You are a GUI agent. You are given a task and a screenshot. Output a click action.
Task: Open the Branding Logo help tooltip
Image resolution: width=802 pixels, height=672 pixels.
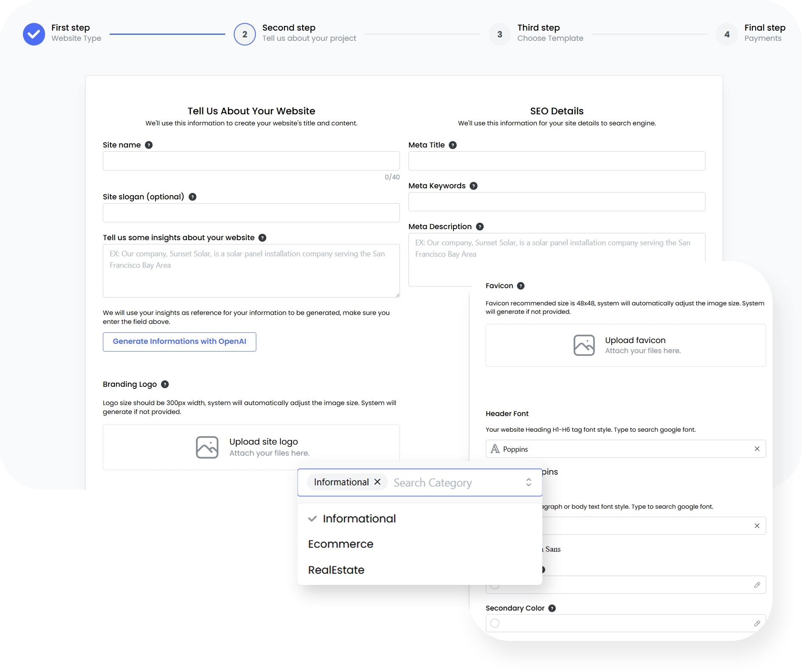[165, 384]
